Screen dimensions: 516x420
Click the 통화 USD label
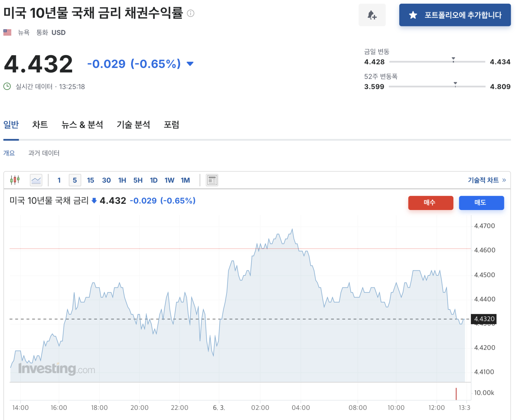pos(51,33)
